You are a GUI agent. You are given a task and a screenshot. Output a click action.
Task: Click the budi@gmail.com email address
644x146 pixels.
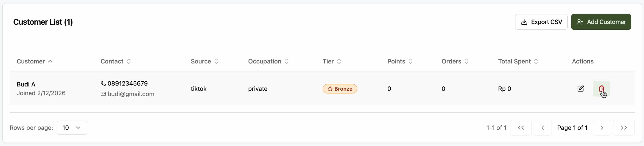click(x=131, y=94)
